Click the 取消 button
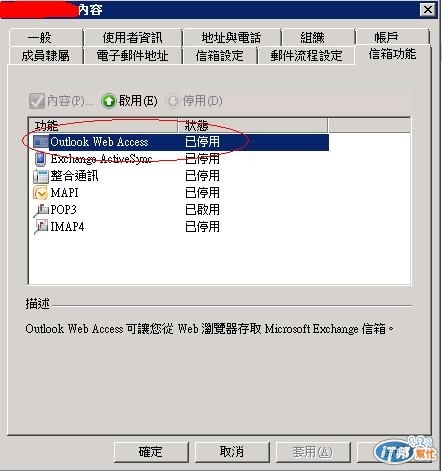This screenshot has height=471, width=442. [x=232, y=452]
